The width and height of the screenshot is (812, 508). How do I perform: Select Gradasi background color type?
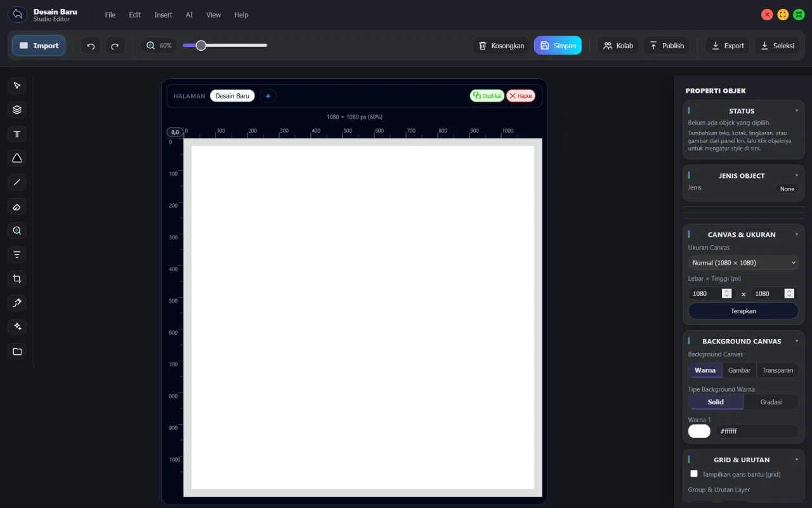pyautogui.click(x=771, y=402)
